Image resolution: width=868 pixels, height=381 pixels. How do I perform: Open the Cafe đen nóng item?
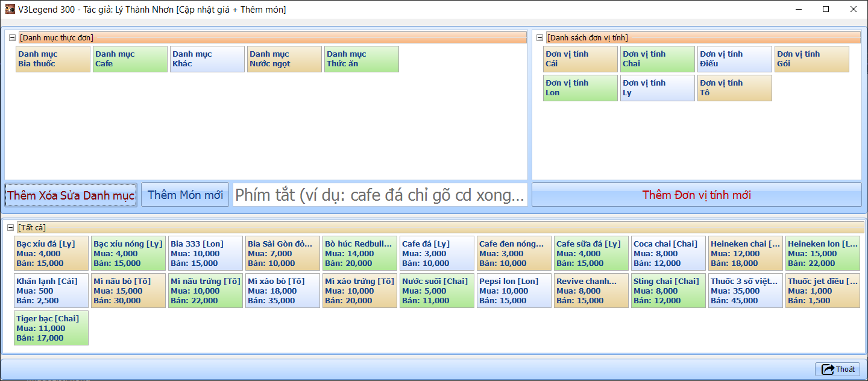514,253
